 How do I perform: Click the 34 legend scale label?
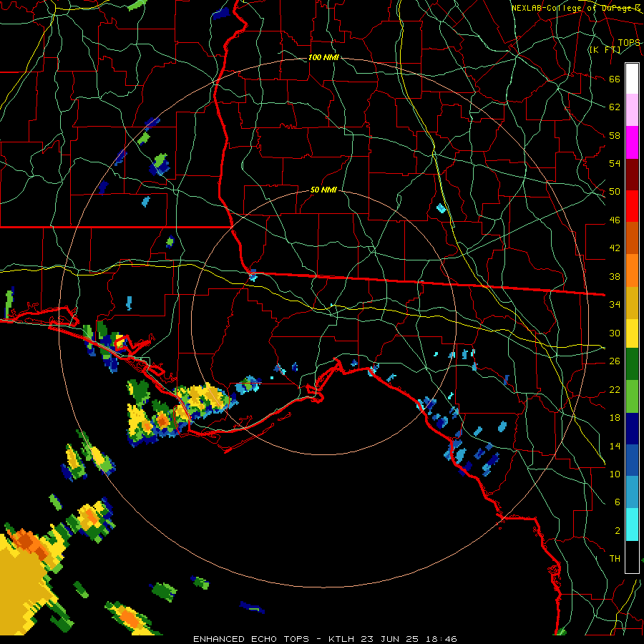point(615,304)
